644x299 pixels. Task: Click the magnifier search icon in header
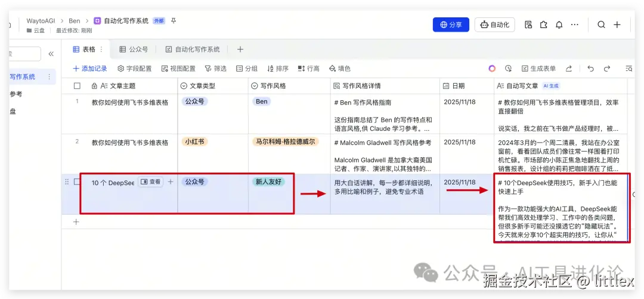(601, 24)
